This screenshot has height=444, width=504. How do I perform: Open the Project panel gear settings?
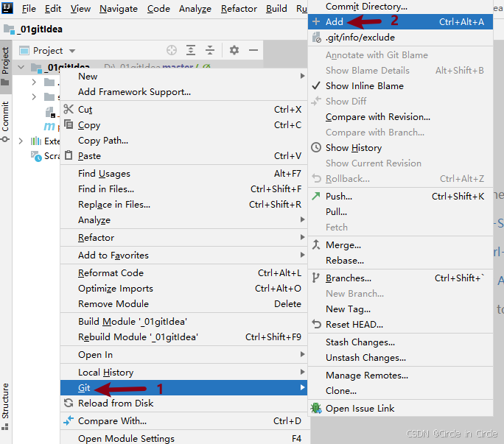pyautogui.click(x=234, y=50)
